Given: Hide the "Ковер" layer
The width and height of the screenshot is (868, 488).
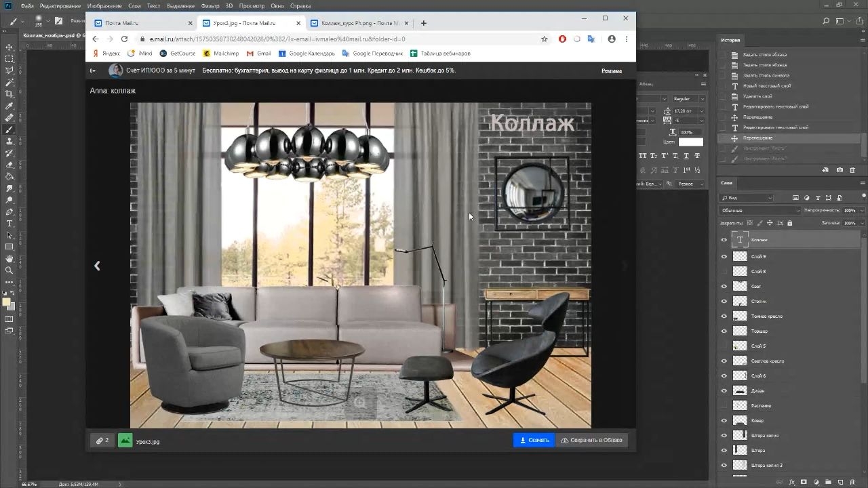Looking at the screenshot, I should pyautogui.click(x=724, y=420).
